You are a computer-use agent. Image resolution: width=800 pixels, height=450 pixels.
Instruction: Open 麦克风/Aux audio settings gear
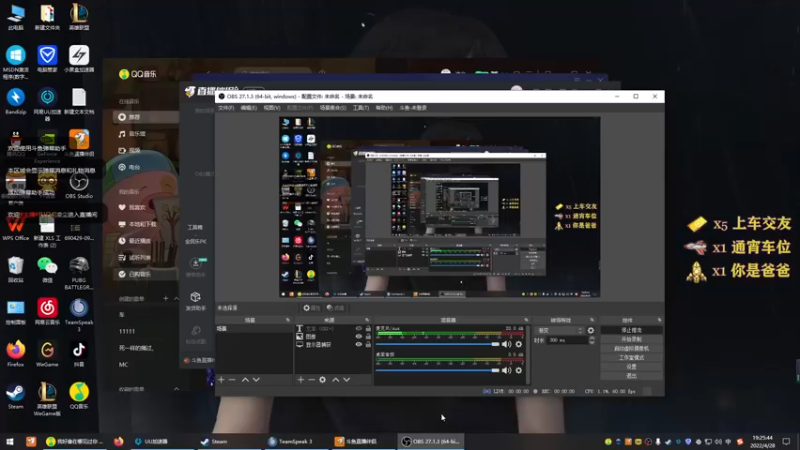click(519, 344)
